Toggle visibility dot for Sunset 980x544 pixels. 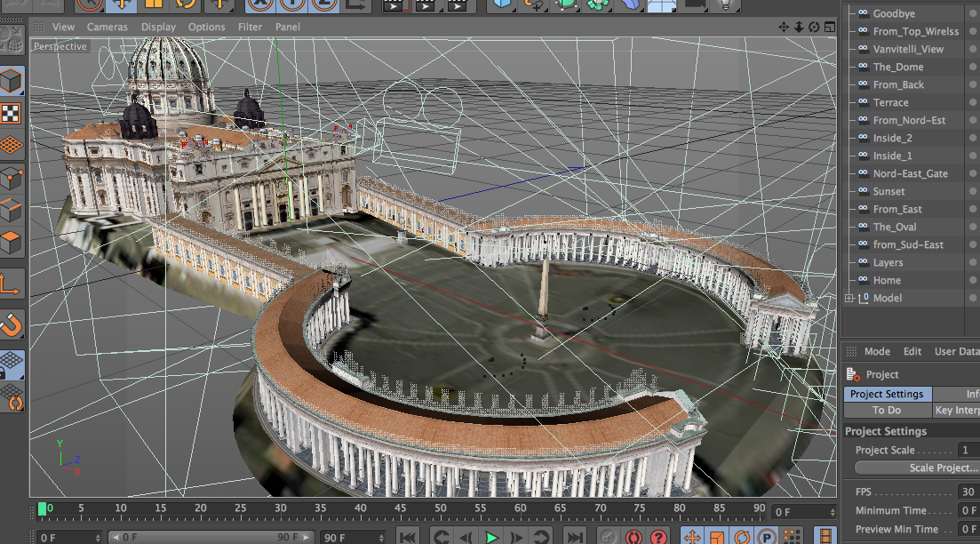[973, 191]
